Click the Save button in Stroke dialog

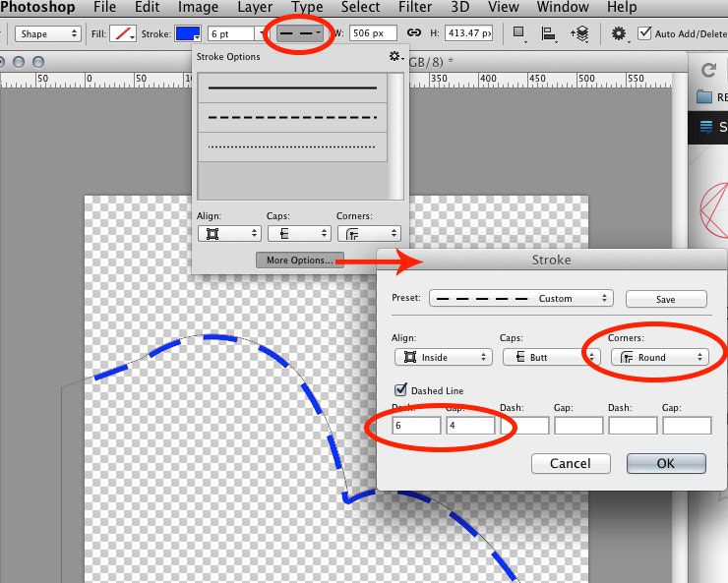[666, 299]
